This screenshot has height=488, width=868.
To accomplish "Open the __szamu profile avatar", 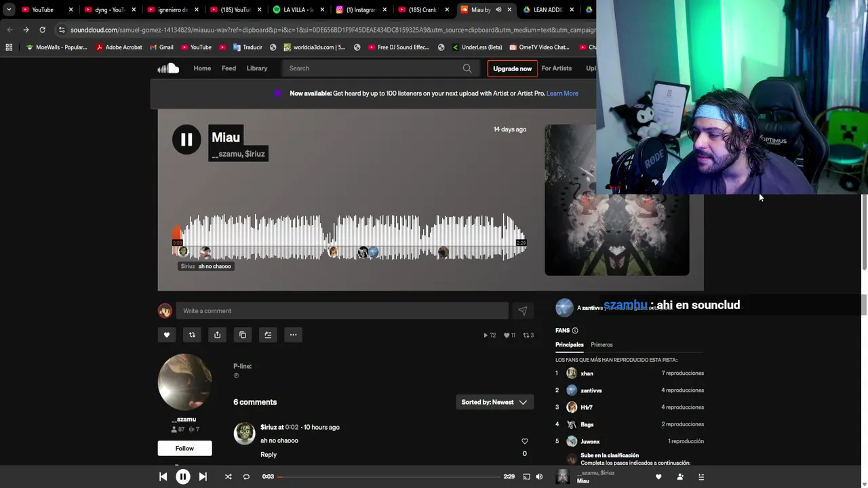I will coord(184,382).
